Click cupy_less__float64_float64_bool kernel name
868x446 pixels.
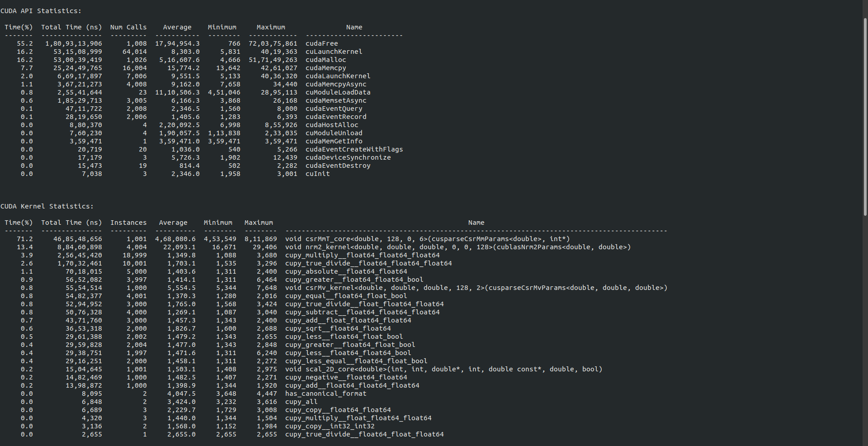click(x=348, y=353)
